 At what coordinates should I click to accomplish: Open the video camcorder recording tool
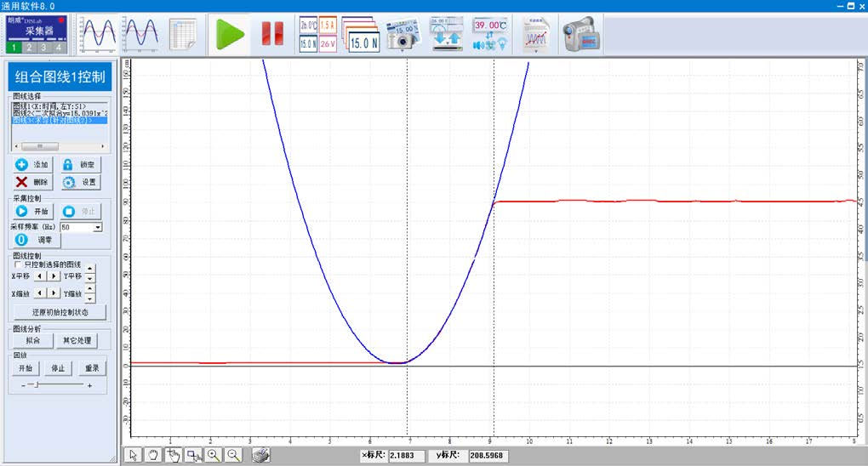tap(580, 34)
